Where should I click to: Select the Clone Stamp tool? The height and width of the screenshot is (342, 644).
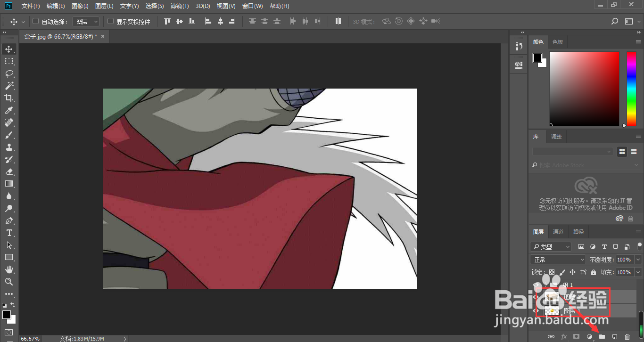pos(9,147)
